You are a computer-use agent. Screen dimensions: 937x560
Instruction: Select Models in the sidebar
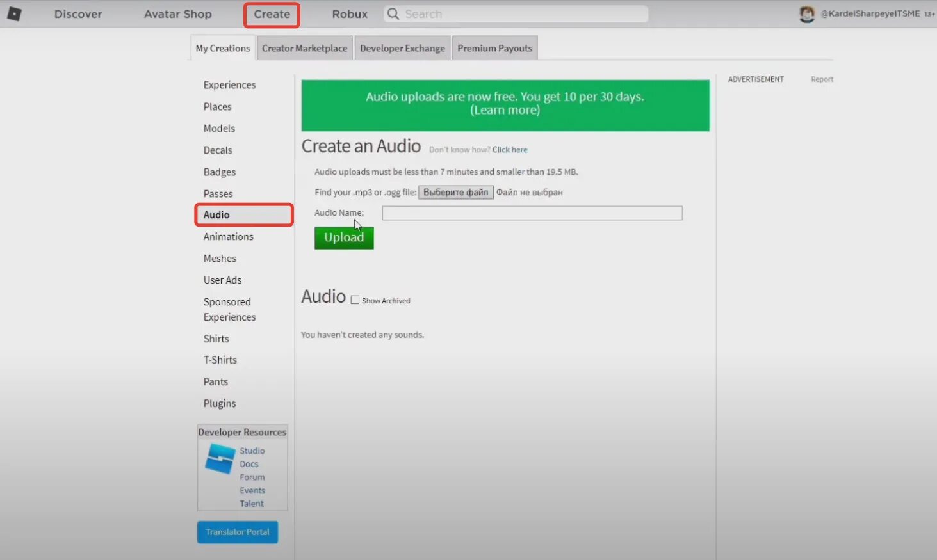(x=219, y=129)
